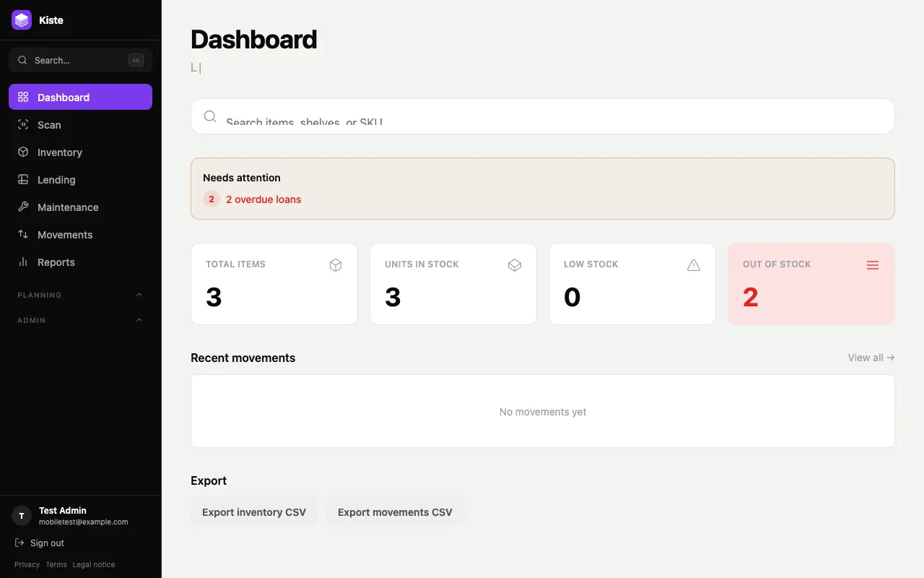The height and width of the screenshot is (578, 924).
Task: Export inventory CSV
Action: pyautogui.click(x=254, y=512)
